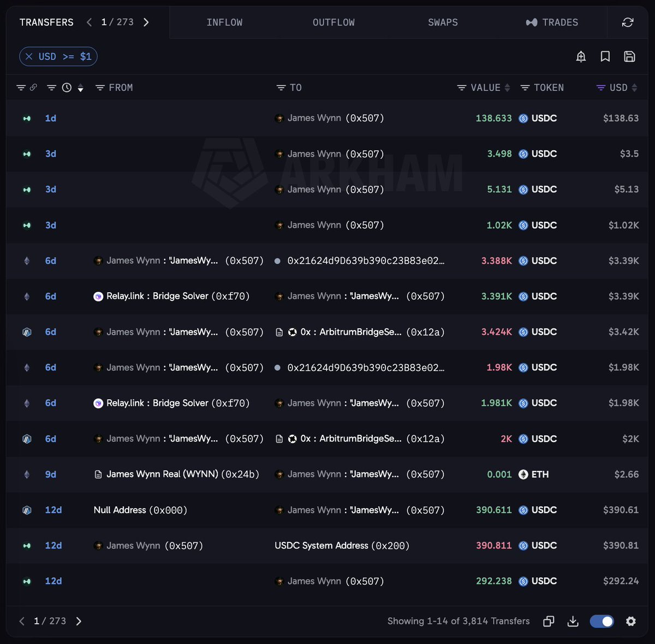The height and width of the screenshot is (644, 655).
Task: Bookmark this filter view
Action: pyautogui.click(x=605, y=57)
